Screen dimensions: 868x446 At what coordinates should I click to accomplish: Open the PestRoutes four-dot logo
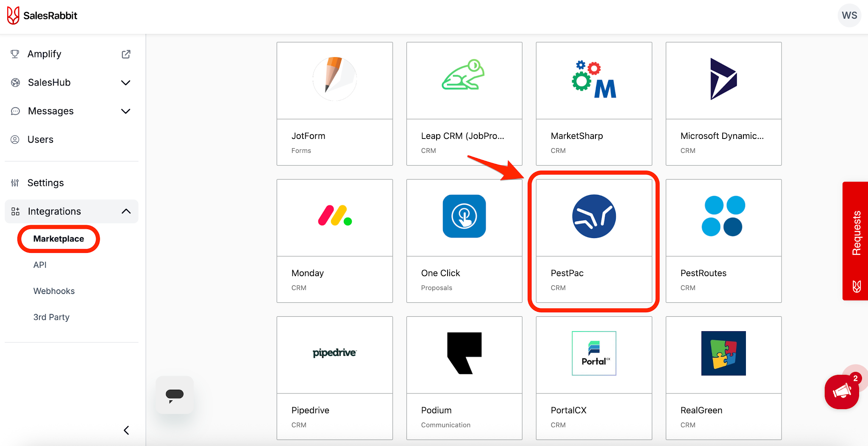pos(723,216)
